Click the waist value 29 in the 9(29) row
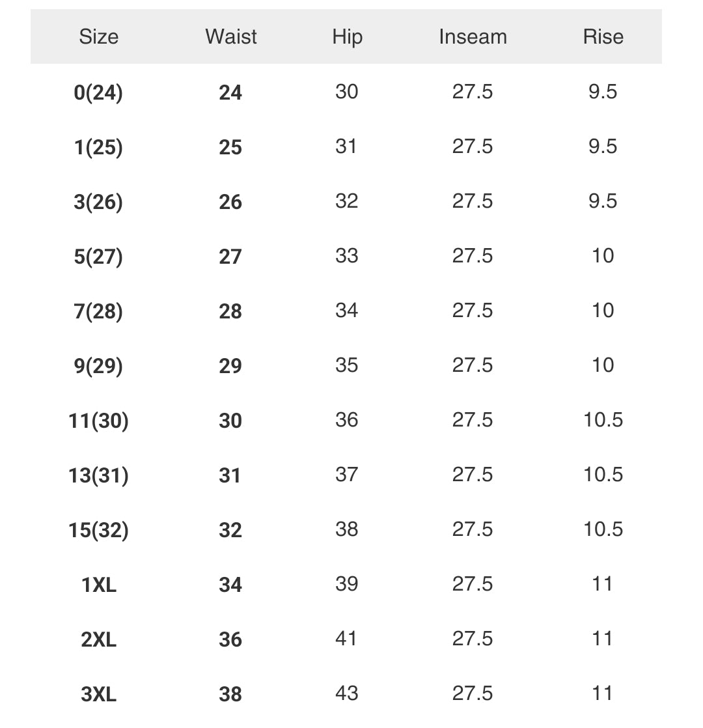 click(230, 366)
